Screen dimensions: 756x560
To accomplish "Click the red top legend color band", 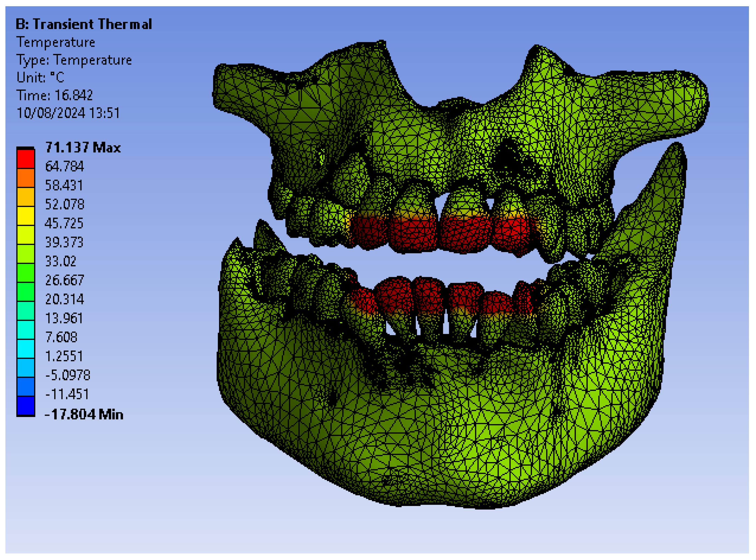I will coord(26,159).
